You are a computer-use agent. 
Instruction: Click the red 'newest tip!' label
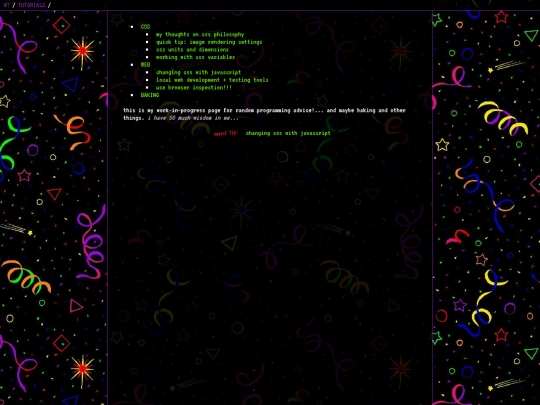[226, 133]
